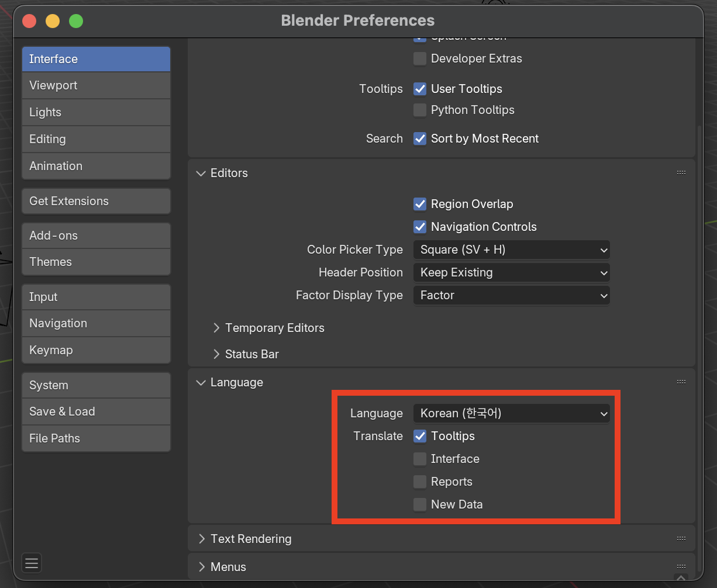
Task: Open the Header Position dropdown
Action: [x=512, y=272]
